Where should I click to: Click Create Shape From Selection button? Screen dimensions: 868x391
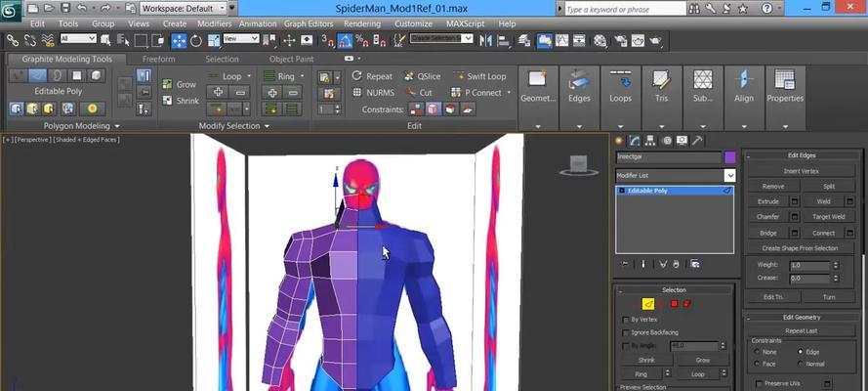pyautogui.click(x=801, y=248)
